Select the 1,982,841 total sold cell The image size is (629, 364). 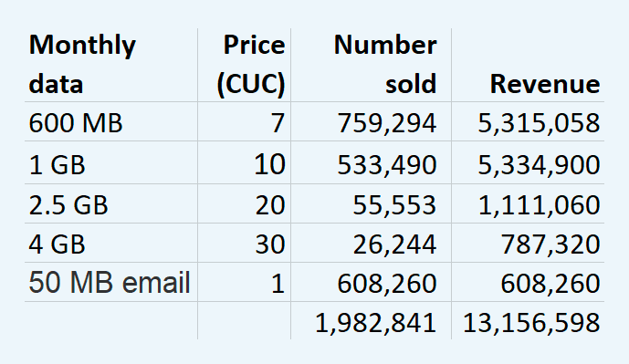pyautogui.click(x=371, y=321)
